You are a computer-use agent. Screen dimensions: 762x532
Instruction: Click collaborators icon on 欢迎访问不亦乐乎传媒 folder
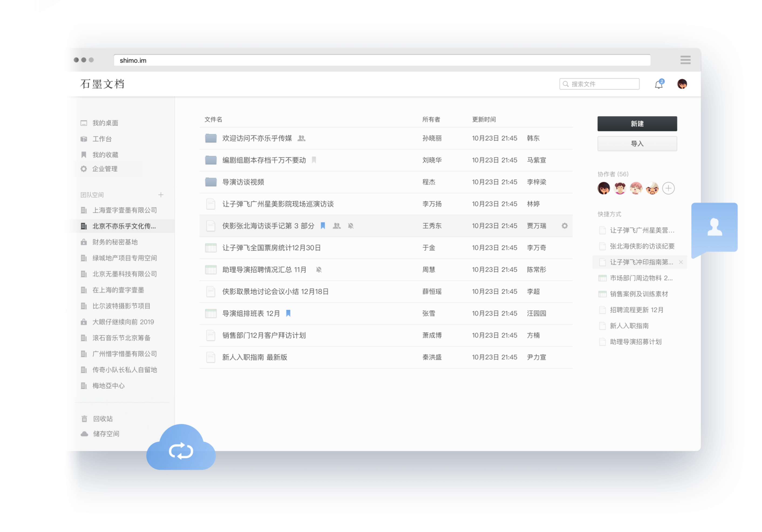pos(301,138)
